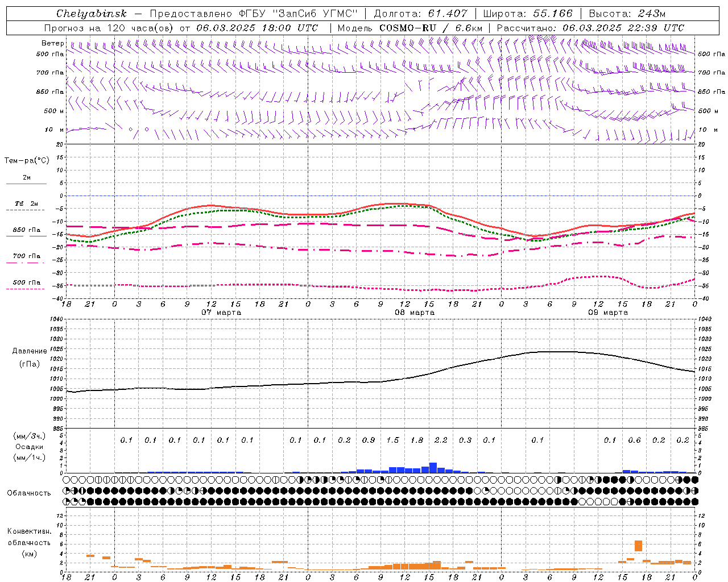Click the '(мм/3ч.)' precipitation unit label
Screen dimensions: 728x582
29,436
